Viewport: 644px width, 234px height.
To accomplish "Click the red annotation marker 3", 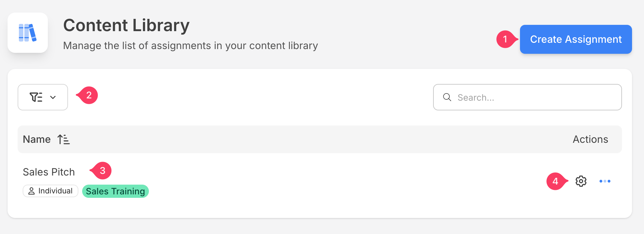I will click(102, 171).
